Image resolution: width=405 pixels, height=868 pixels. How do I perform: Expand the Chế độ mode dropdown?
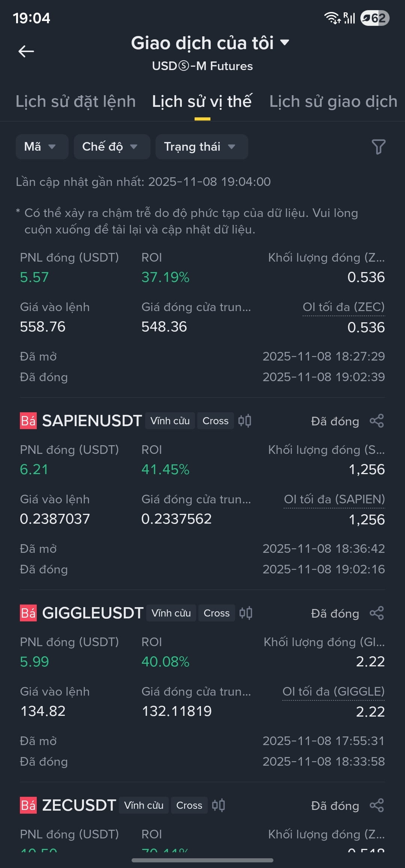pyautogui.click(x=112, y=147)
